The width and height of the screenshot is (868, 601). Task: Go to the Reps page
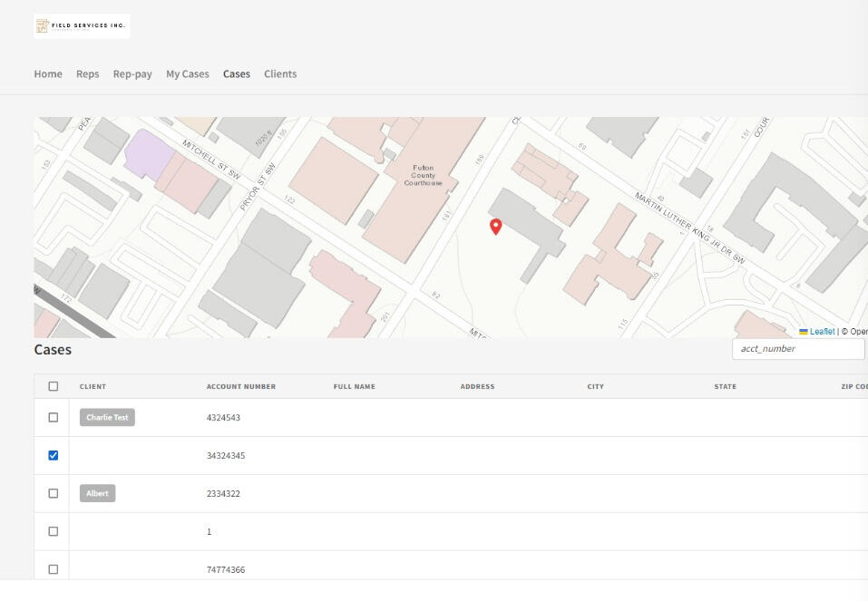[x=88, y=74]
